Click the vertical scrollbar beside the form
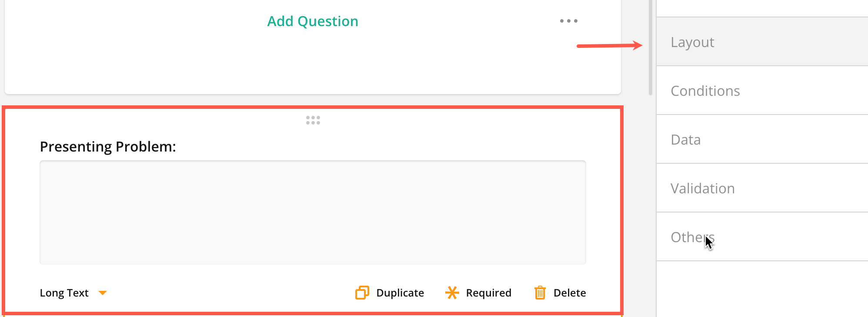 pyautogui.click(x=651, y=48)
